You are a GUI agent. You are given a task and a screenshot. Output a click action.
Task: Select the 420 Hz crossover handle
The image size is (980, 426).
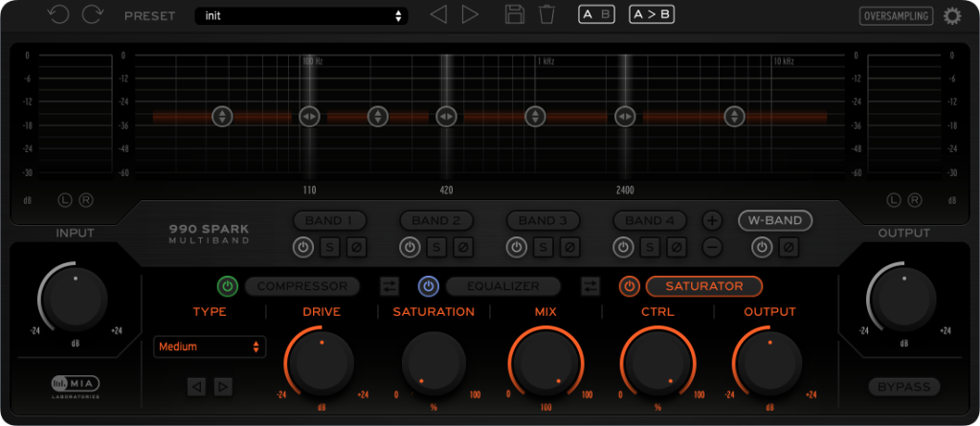tap(446, 117)
